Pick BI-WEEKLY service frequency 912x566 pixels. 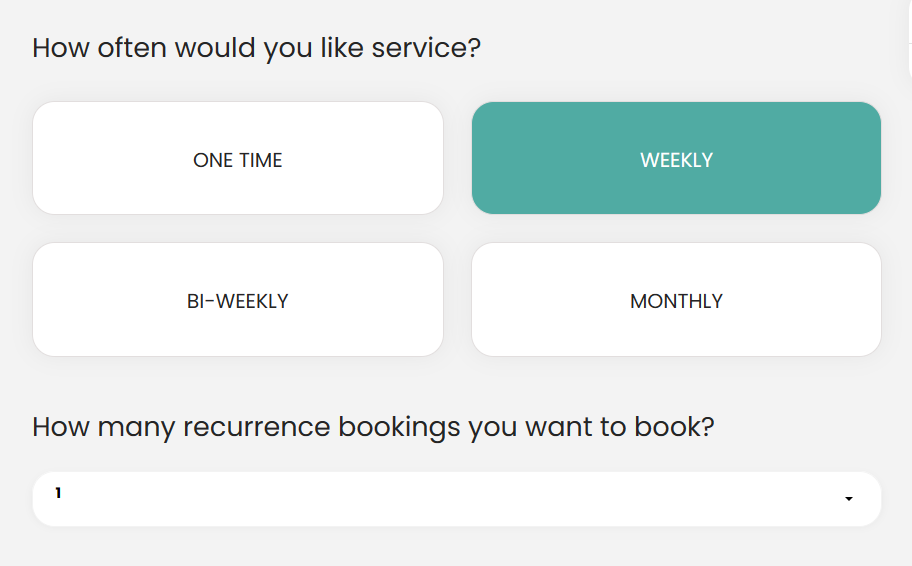238,300
